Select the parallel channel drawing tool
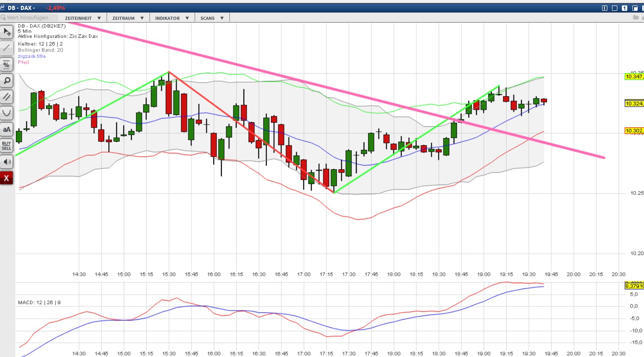 point(6,97)
